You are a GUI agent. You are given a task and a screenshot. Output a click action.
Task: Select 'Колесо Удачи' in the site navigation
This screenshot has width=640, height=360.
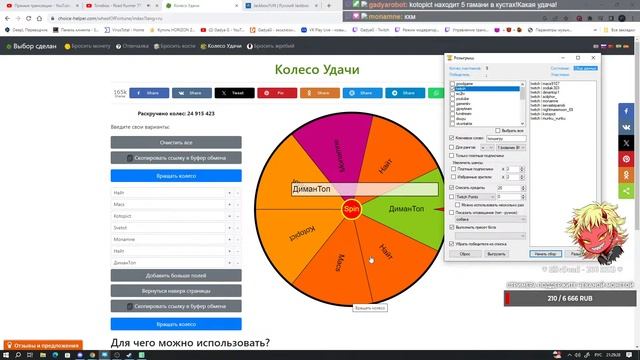221,46
